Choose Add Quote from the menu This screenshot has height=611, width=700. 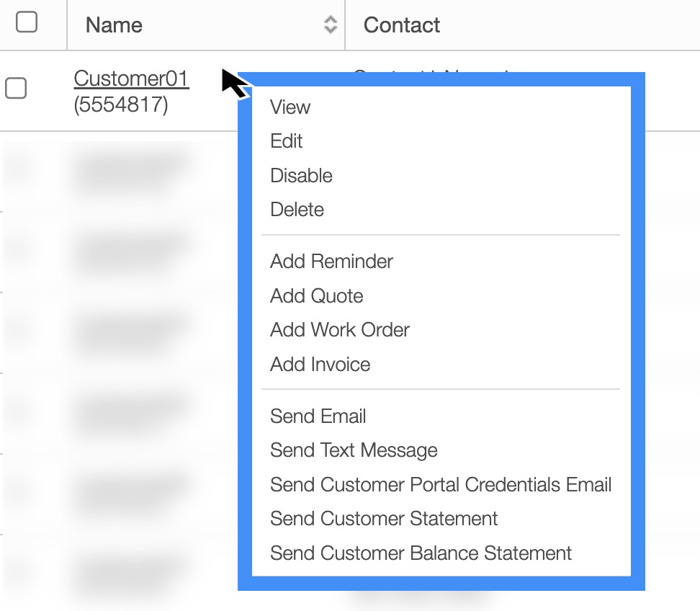pos(316,296)
